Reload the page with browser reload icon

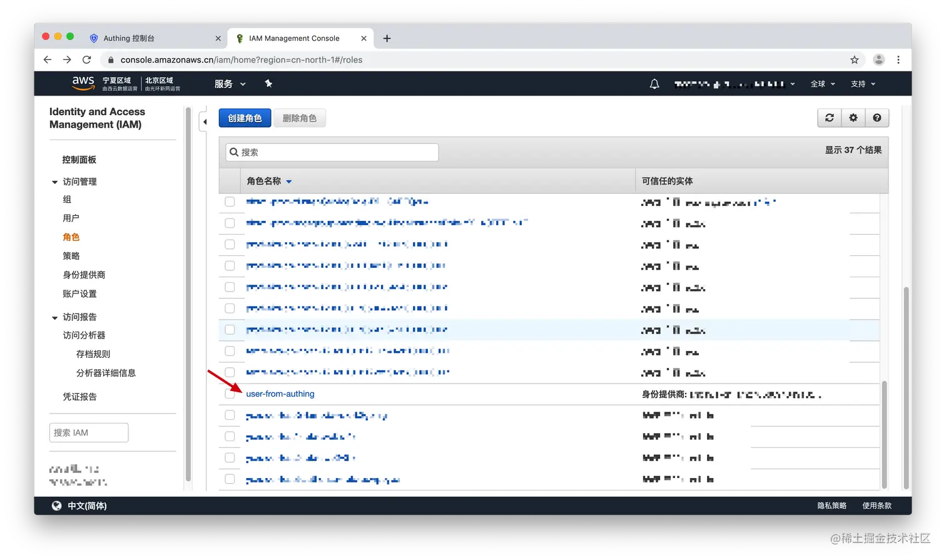87,59
